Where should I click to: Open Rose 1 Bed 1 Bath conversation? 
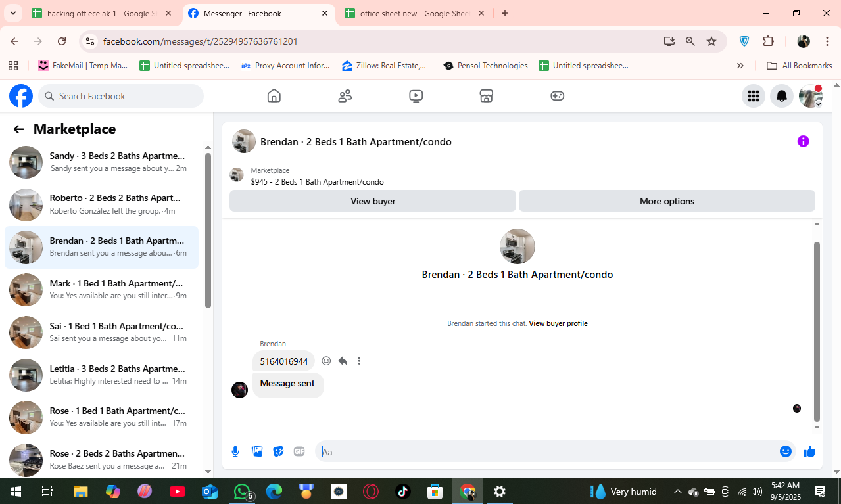tap(102, 417)
